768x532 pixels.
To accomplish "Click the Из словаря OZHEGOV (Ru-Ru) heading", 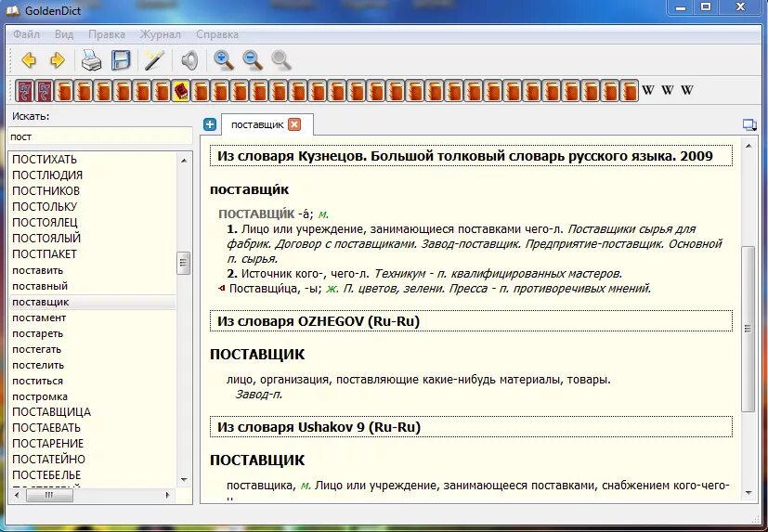I will [x=471, y=321].
